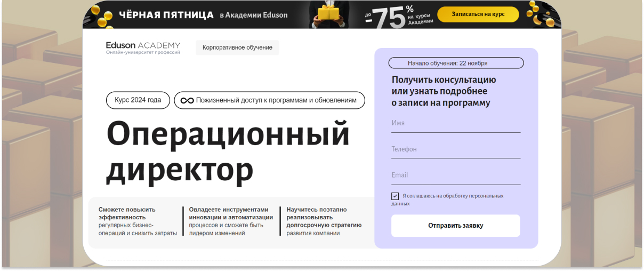
Task: Submit form with Отправить заявку button
Action: tap(455, 226)
